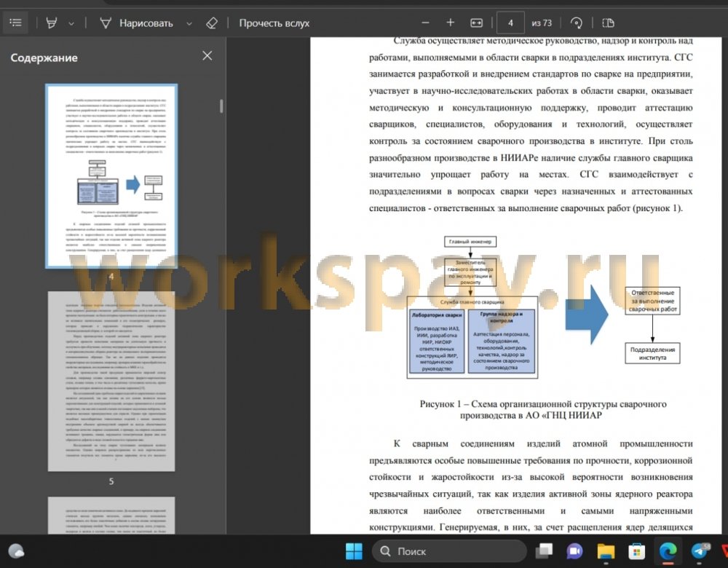Toggle the table of contents sidebar icon
This screenshot has width=728, height=568.
coord(15,23)
